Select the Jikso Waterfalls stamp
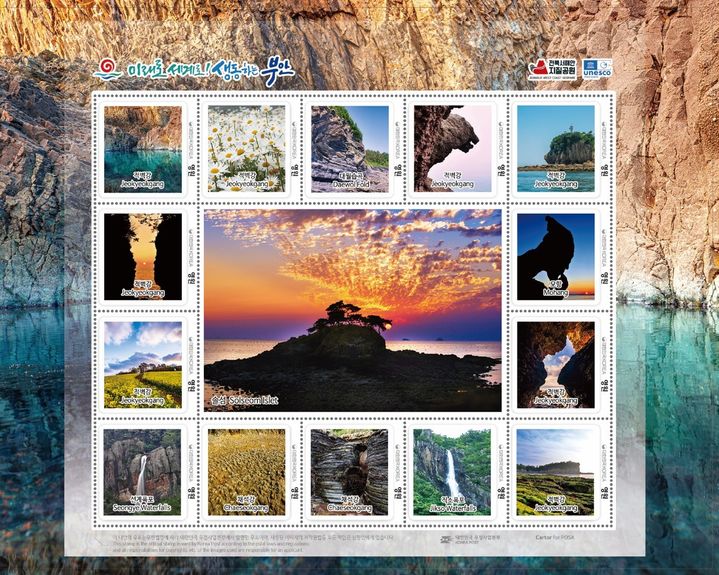This screenshot has width=719, height=575. (452, 472)
